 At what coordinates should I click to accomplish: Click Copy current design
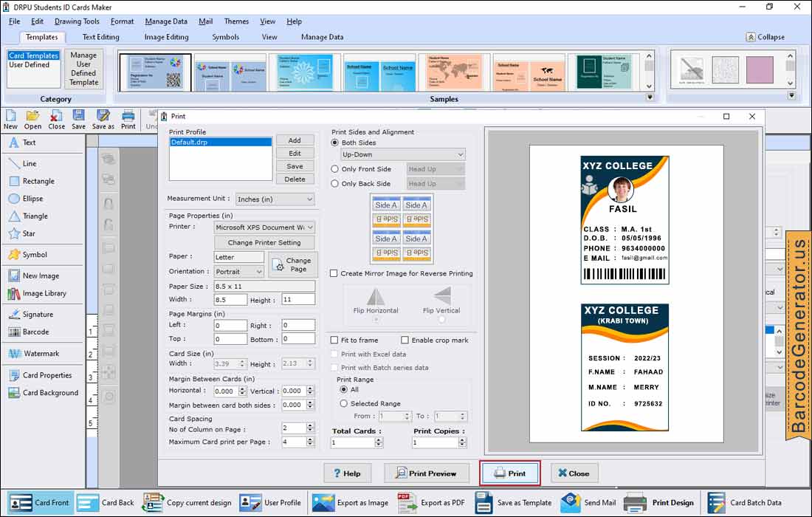[x=187, y=502]
